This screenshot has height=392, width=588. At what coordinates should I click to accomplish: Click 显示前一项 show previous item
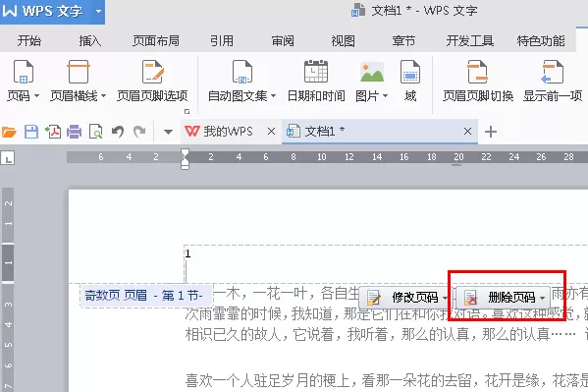[553, 82]
